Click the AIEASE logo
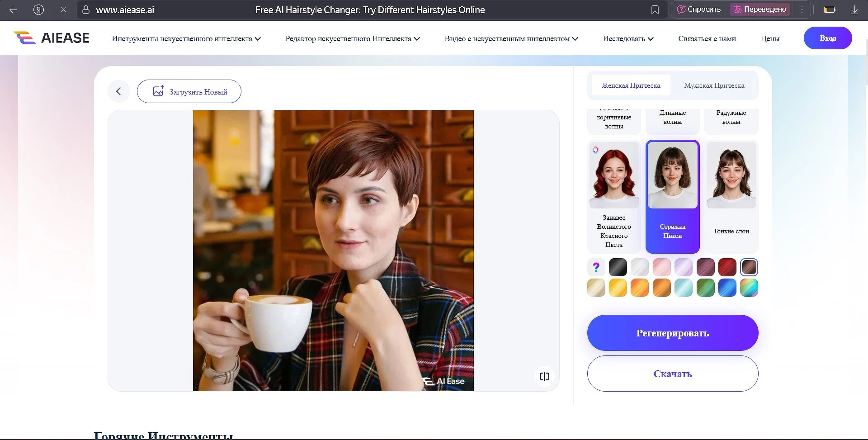 [52, 38]
